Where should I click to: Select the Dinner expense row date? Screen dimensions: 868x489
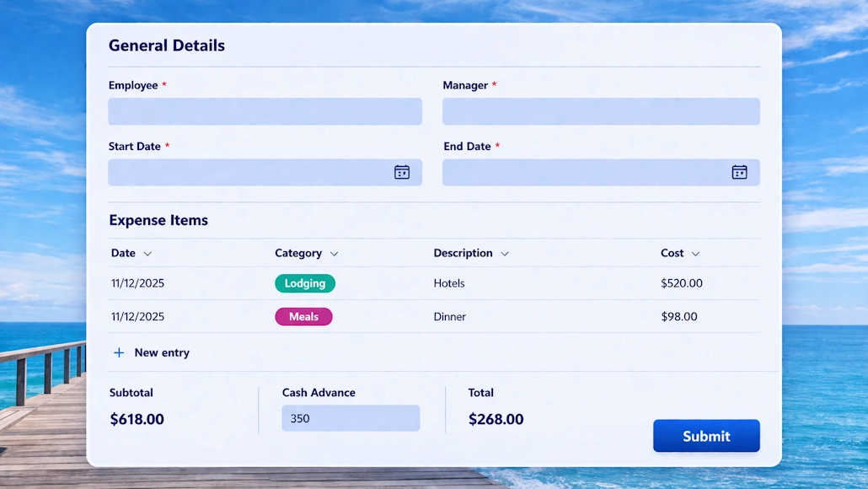coord(136,316)
